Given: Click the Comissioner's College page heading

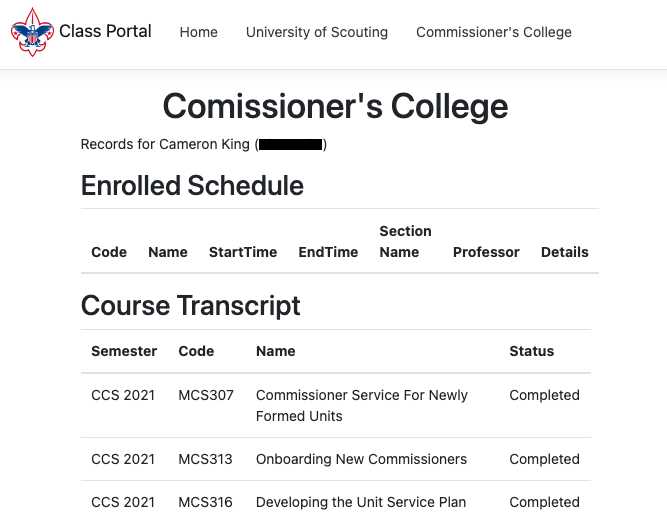Looking at the screenshot, I should tap(335, 106).
